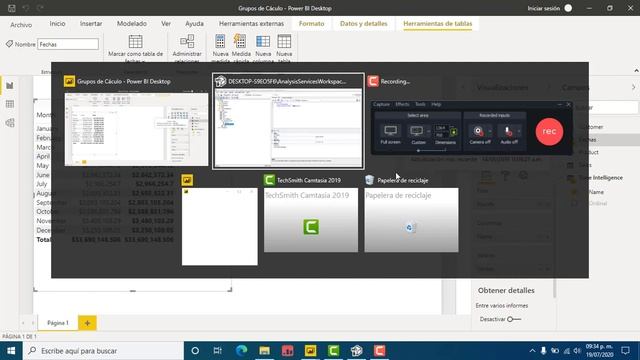Open the Modelado ribbon tab

coord(132,24)
